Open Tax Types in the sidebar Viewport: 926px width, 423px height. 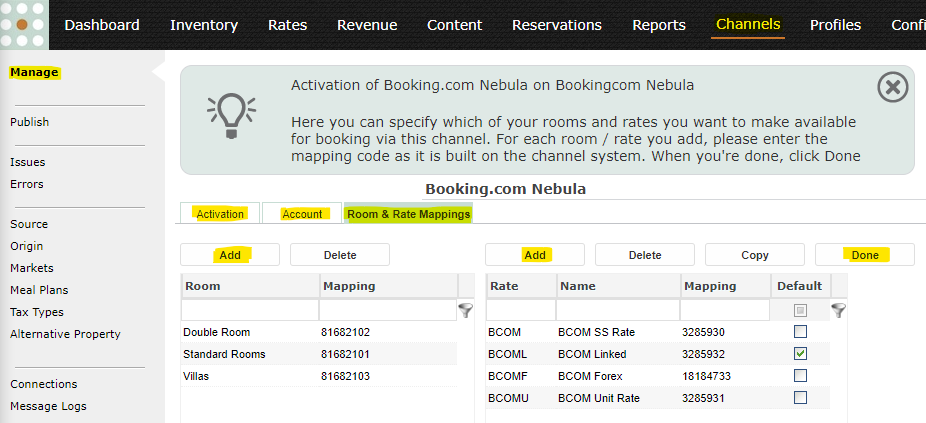coord(37,312)
